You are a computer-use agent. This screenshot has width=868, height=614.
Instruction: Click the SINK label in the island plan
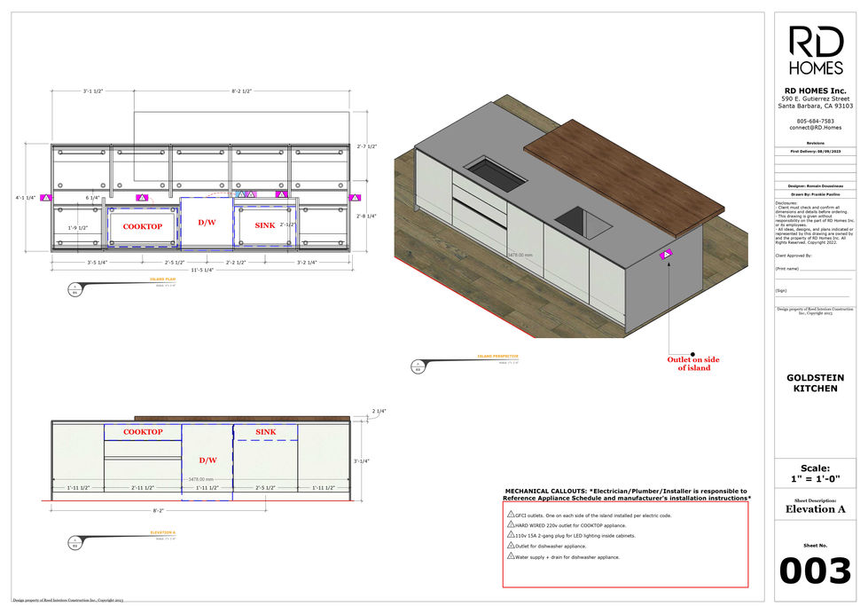click(265, 225)
